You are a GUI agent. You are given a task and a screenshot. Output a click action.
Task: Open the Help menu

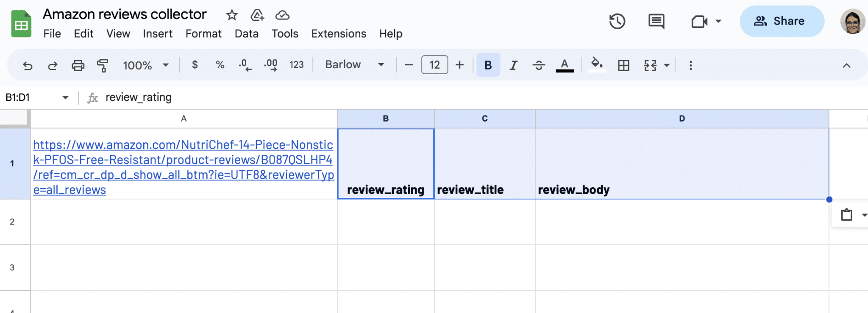(x=391, y=33)
